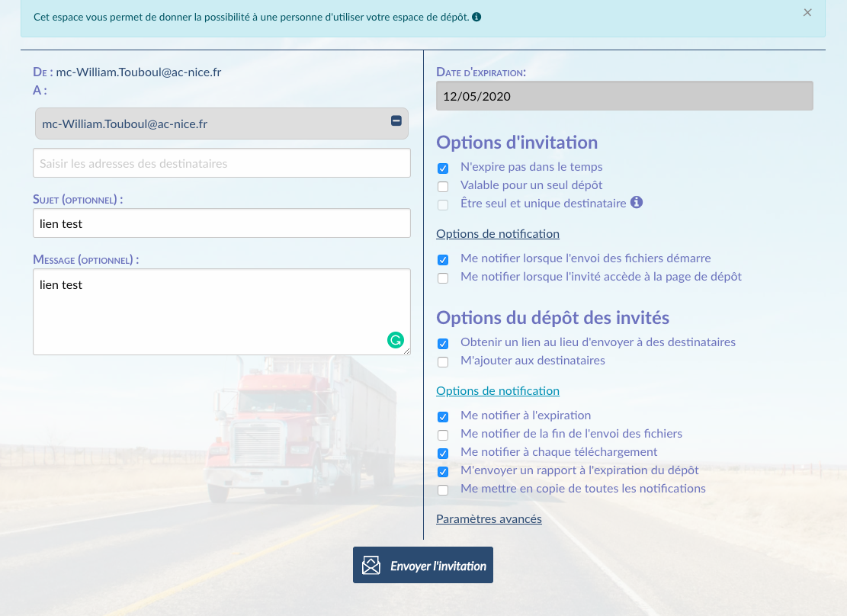Click the envelope icon on the send button
The width and height of the screenshot is (847, 616).
(x=371, y=566)
